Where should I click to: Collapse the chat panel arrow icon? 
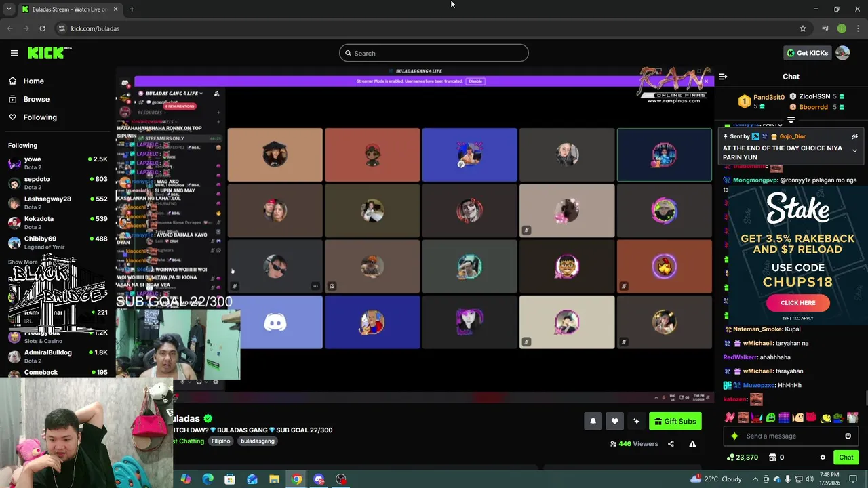point(723,77)
